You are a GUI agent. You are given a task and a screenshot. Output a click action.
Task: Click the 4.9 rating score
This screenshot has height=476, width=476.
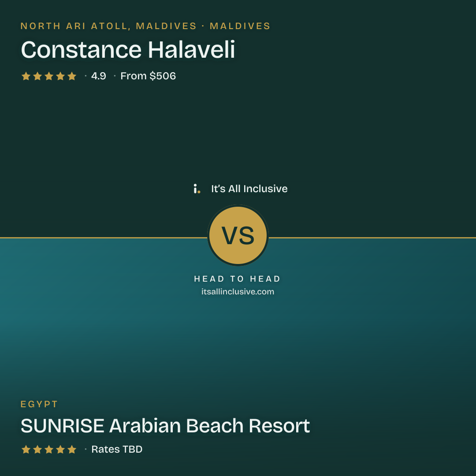(99, 76)
